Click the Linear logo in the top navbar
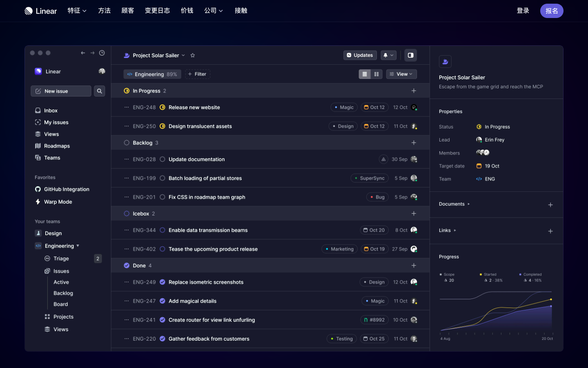Viewport: 588px width, 368px height. (x=40, y=11)
